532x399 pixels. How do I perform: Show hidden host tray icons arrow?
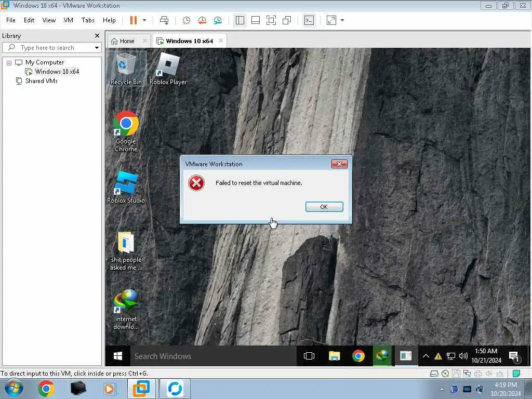442,389
